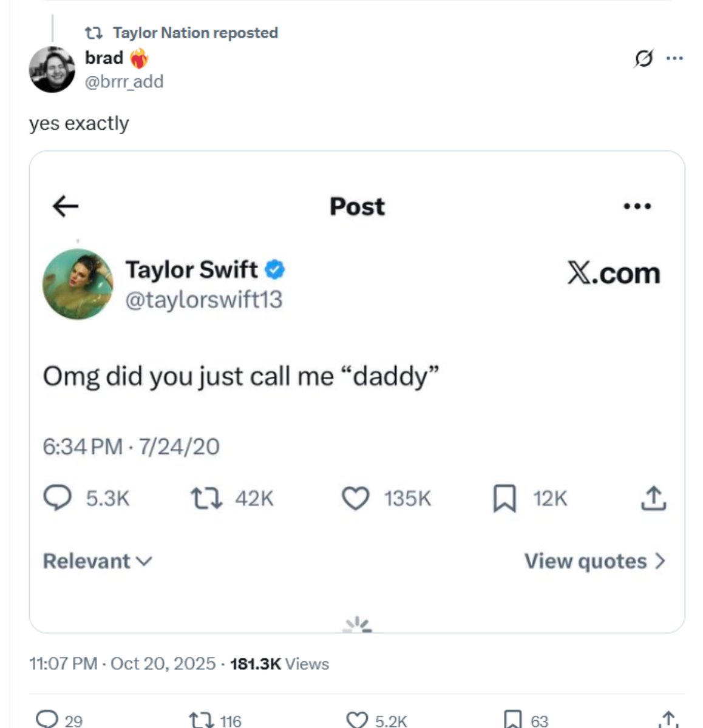The image size is (703, 728).
Task: Like brad's post
Action: click(358, 721)
